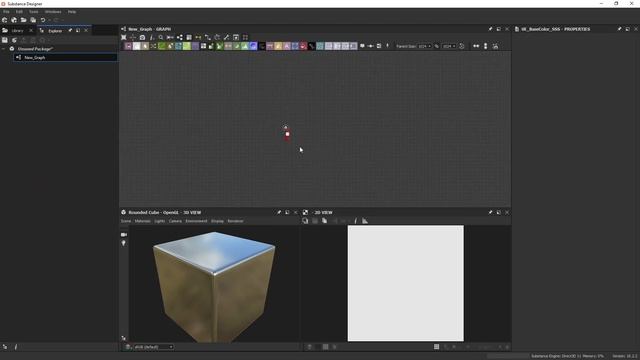Click the info icon in 2D View toolbar
This screenshot has height=360, width=640.
point(356,221)
